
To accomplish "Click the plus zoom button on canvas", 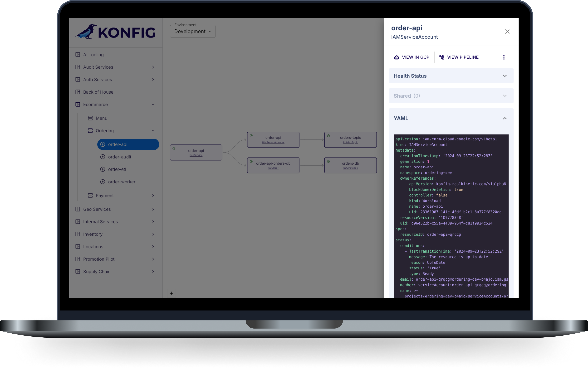I will point(171,293).
